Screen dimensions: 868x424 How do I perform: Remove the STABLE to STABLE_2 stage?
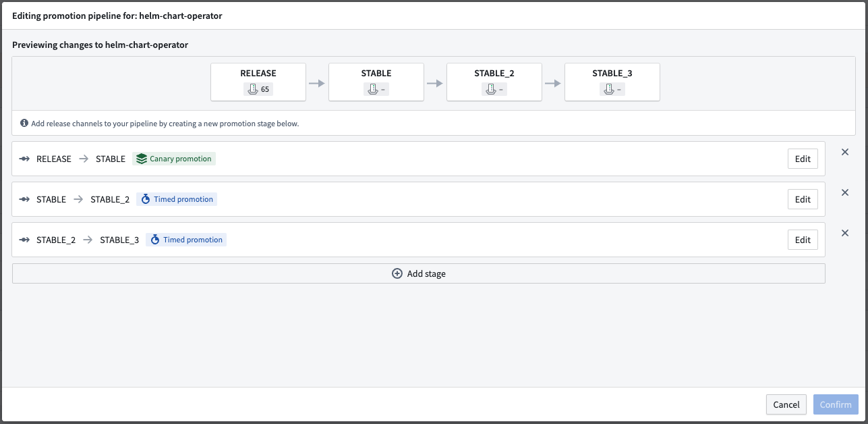click(845, 193)
